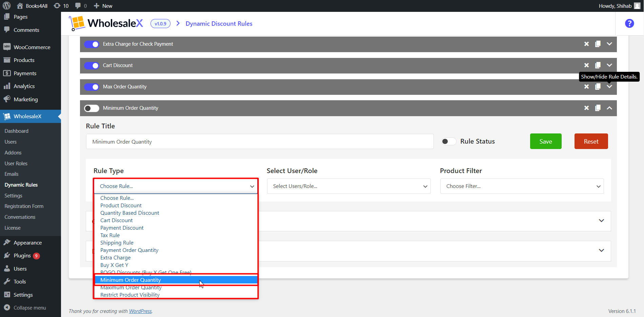Select Restrict Product Visibility option

point(176,295)
